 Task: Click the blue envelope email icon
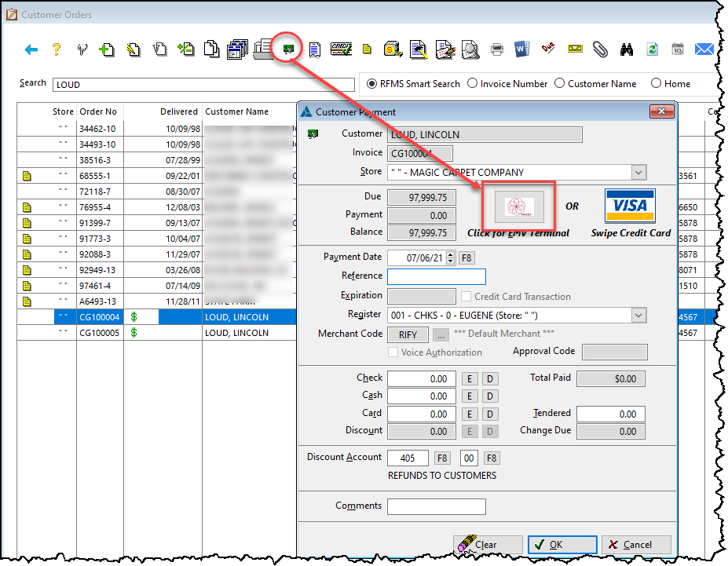[x=704, y=49]
